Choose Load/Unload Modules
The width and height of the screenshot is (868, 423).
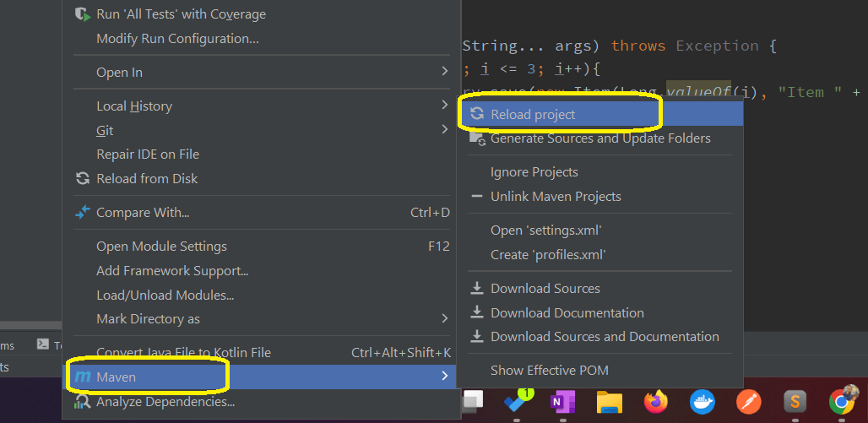tap(165, 296)
